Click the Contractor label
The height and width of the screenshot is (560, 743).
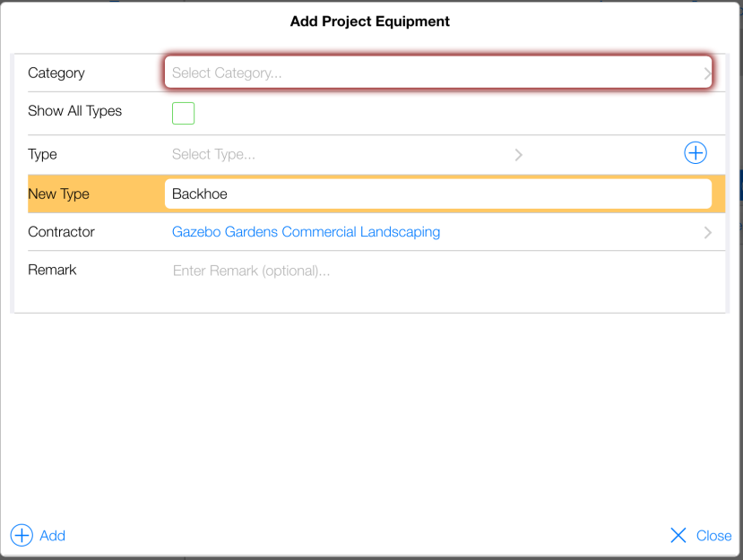click(61, 232)
